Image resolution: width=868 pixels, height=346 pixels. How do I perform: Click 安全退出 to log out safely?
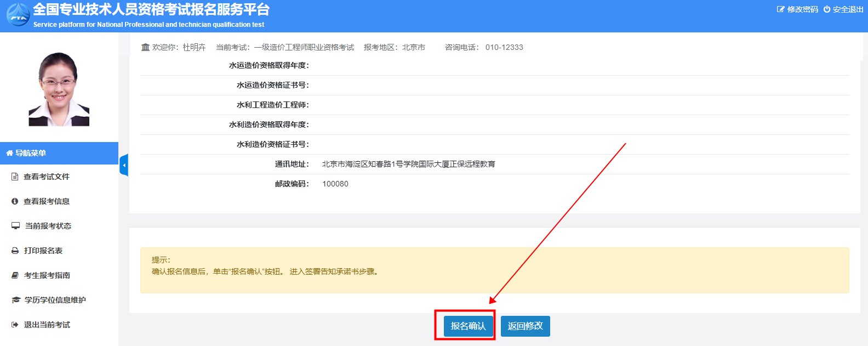click(843, 9)
